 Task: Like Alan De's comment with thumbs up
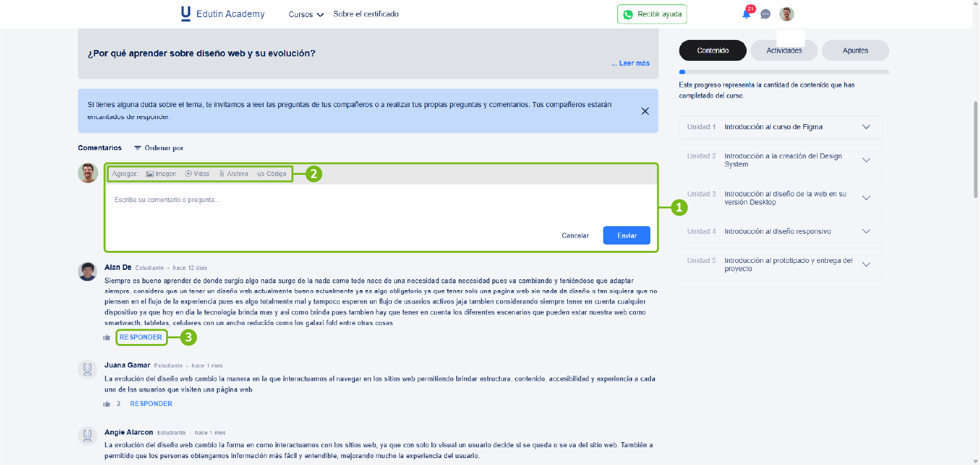tap(107, 338)
